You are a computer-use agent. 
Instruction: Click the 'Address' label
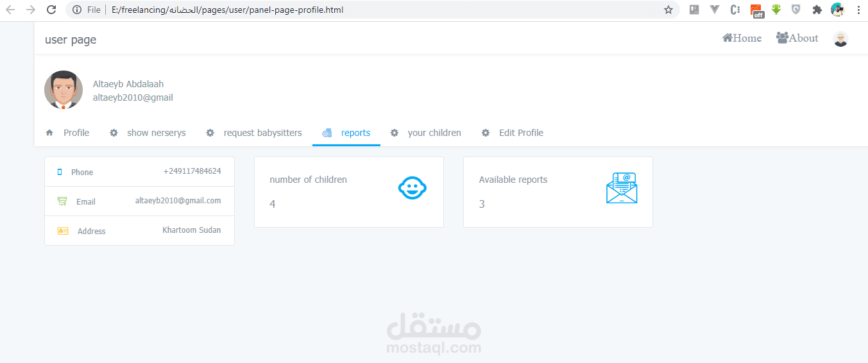point(92,231)
